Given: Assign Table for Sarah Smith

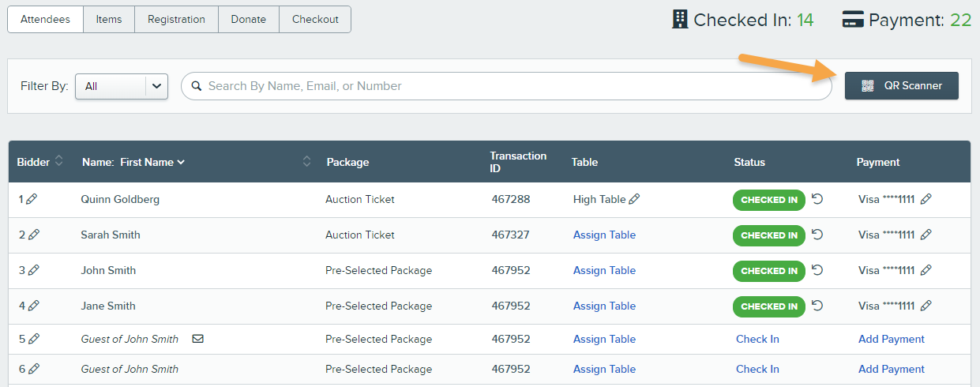Looking at the screenshot, I should click(604, 235).
